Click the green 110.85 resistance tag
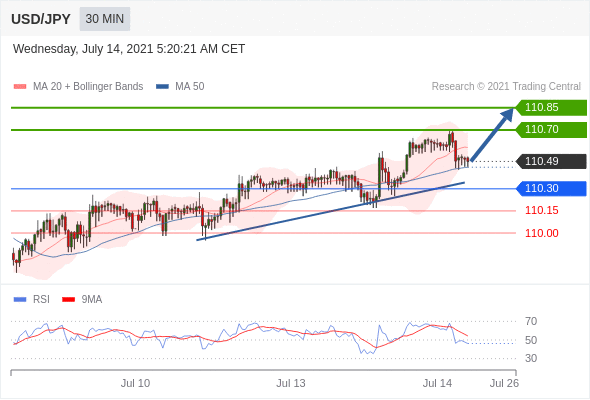The image size is (590, 400). coord(551,108)
